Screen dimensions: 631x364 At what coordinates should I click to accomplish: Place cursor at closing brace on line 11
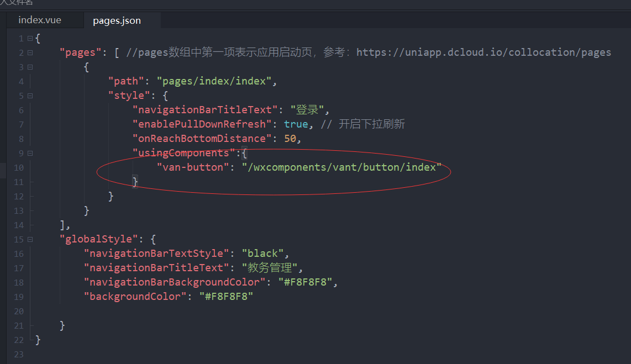point(135,182)
